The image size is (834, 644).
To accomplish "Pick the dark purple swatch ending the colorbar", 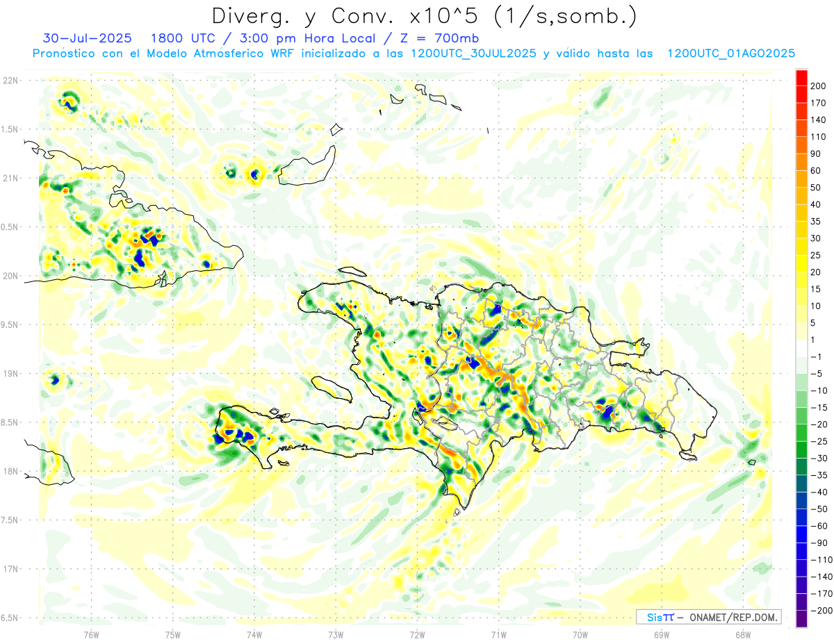I will (x=801, y=619).
